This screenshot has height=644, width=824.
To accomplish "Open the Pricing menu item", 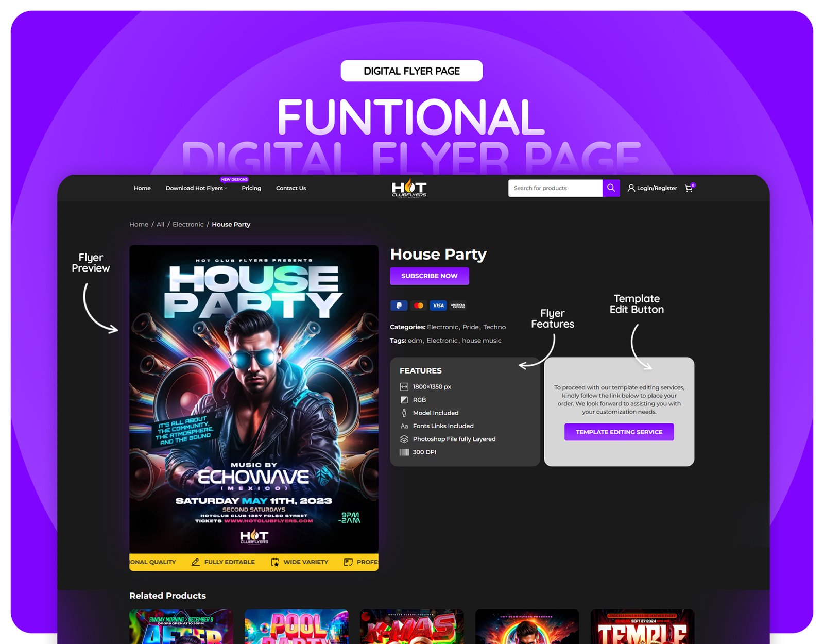I will coord(251,188).
